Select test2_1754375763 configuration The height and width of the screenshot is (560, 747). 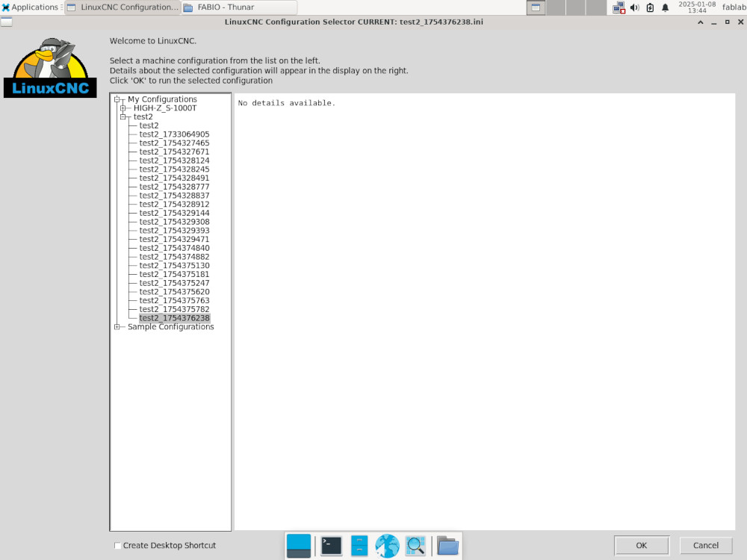174,300
